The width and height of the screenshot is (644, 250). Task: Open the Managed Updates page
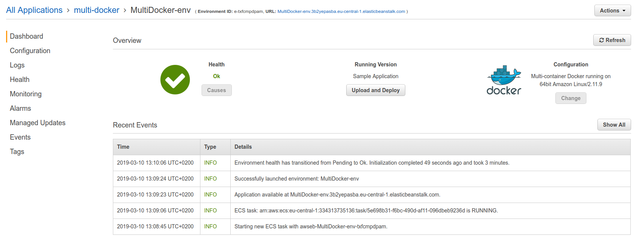tap(38, 123)
